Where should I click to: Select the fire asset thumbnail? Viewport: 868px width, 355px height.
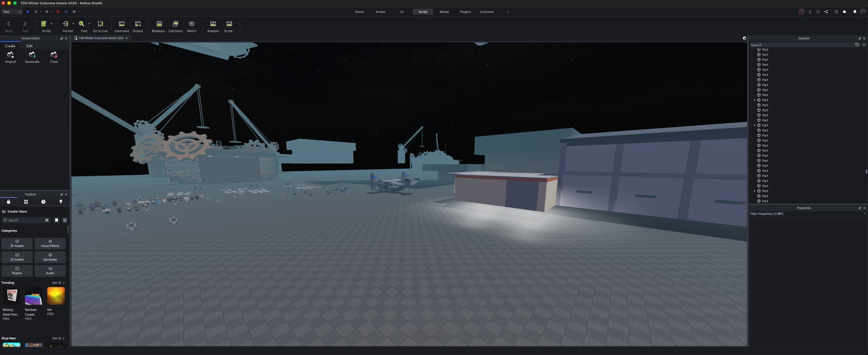pos(56,296)
